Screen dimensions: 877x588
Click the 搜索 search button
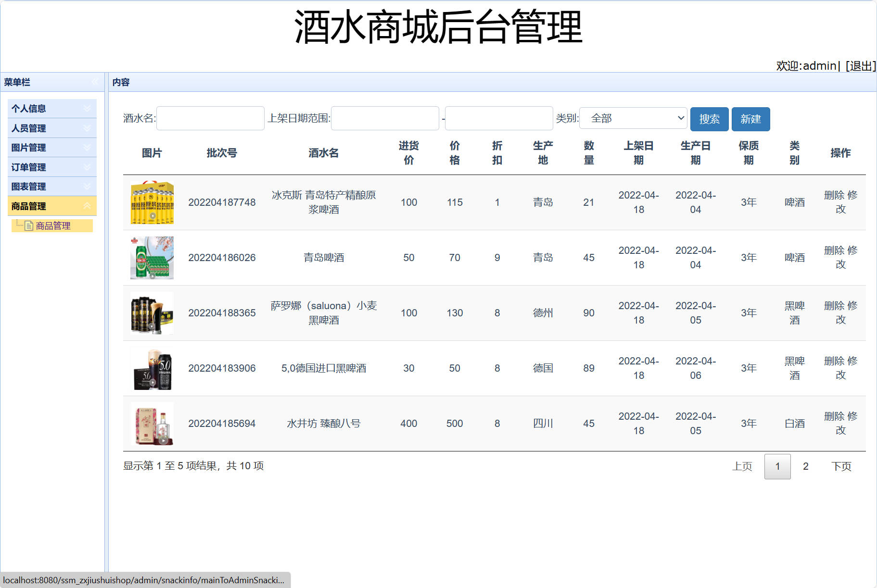click(709, 119)
